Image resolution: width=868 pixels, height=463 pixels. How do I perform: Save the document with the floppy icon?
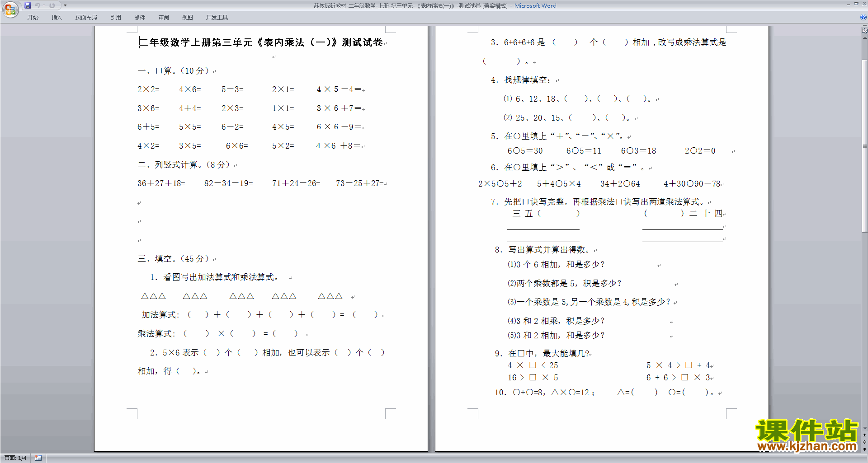point(28,5)
